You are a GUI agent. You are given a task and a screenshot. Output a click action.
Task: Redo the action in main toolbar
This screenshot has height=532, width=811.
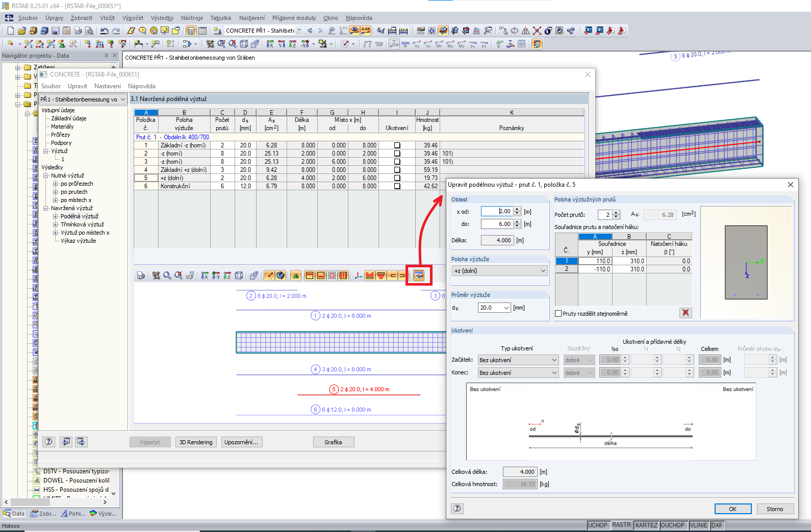point(116,31)
